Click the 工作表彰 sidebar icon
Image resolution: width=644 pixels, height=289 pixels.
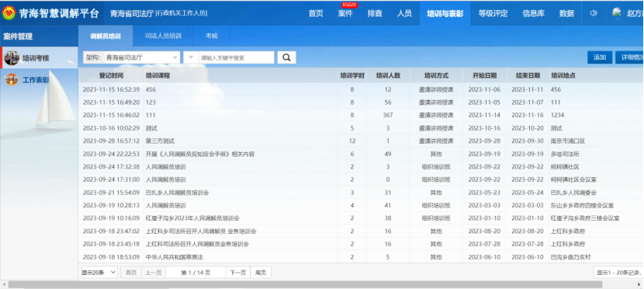pyautogui.click(x=12, y=79)
